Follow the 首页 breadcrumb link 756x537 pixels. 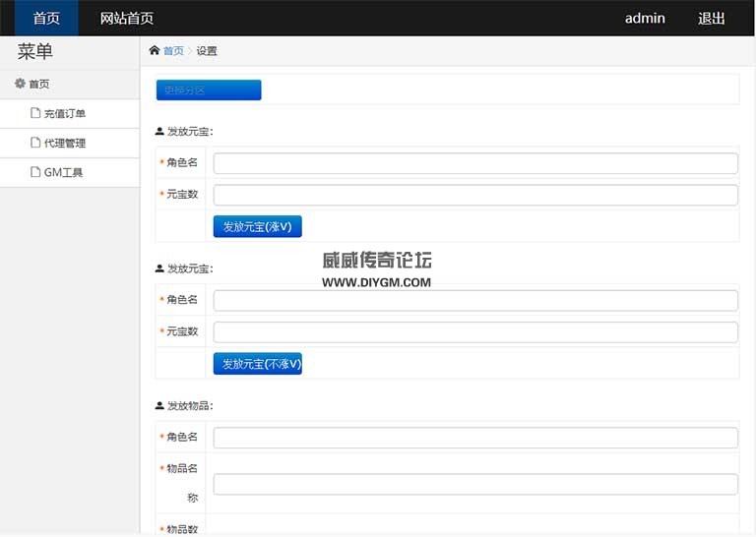pos(173,50)
